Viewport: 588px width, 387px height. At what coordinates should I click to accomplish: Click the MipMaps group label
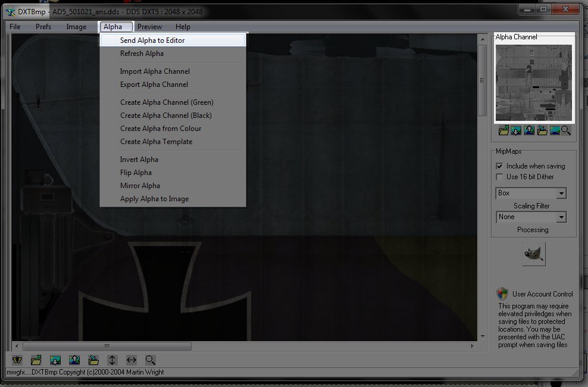coord(508,151)
